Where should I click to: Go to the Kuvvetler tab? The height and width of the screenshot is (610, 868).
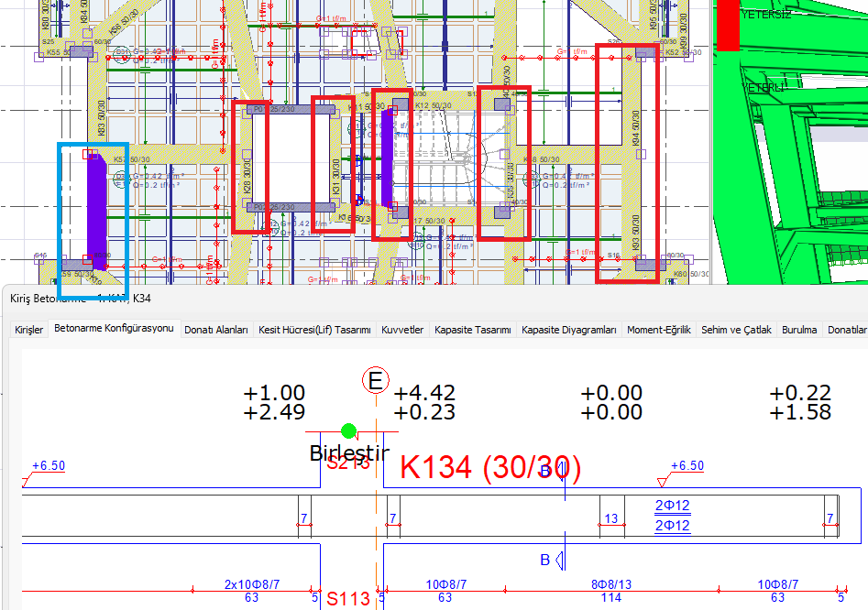[402, 330]
